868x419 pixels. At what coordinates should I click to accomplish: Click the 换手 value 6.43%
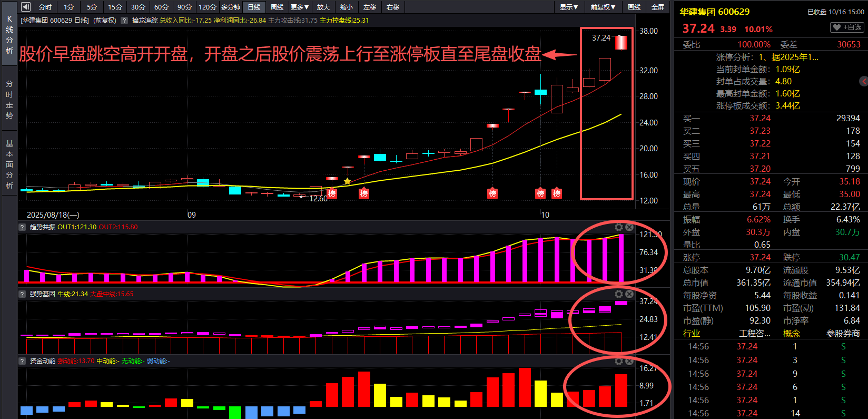coord(848,219)
